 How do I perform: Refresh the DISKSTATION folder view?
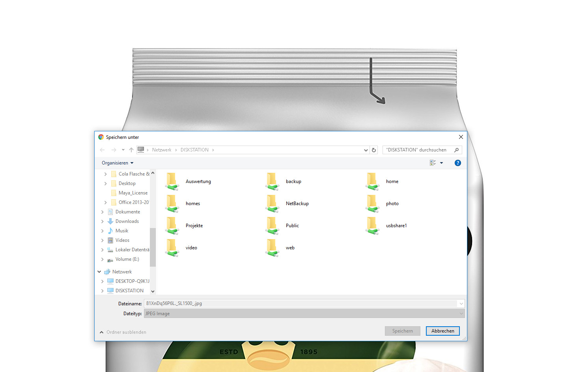click(374, 150)
